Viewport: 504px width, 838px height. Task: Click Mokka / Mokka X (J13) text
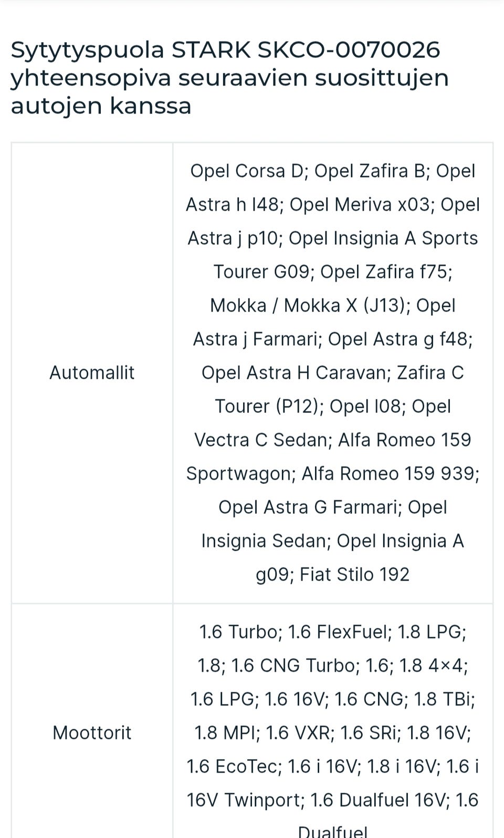pos(310,305)
